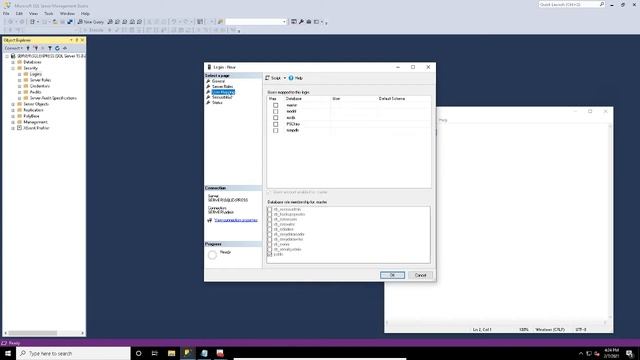Viewport: 640px width, 360px height.
Task: Click the Databases folder icon
Action: (19, 62)
